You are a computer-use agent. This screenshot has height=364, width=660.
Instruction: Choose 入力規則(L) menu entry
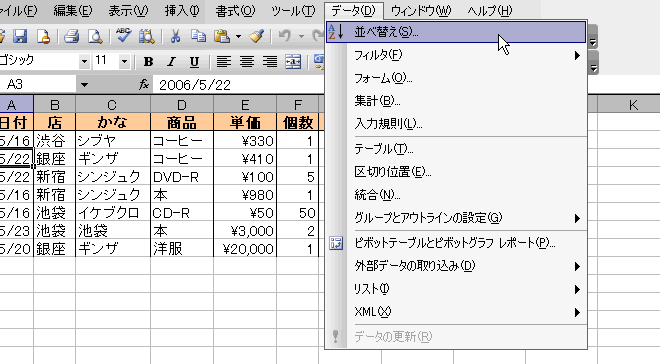[456, 123]
